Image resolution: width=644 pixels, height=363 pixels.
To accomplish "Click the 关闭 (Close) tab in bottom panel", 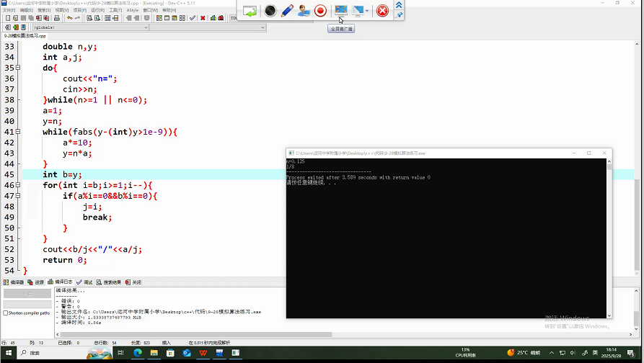I will pos(133,282).
